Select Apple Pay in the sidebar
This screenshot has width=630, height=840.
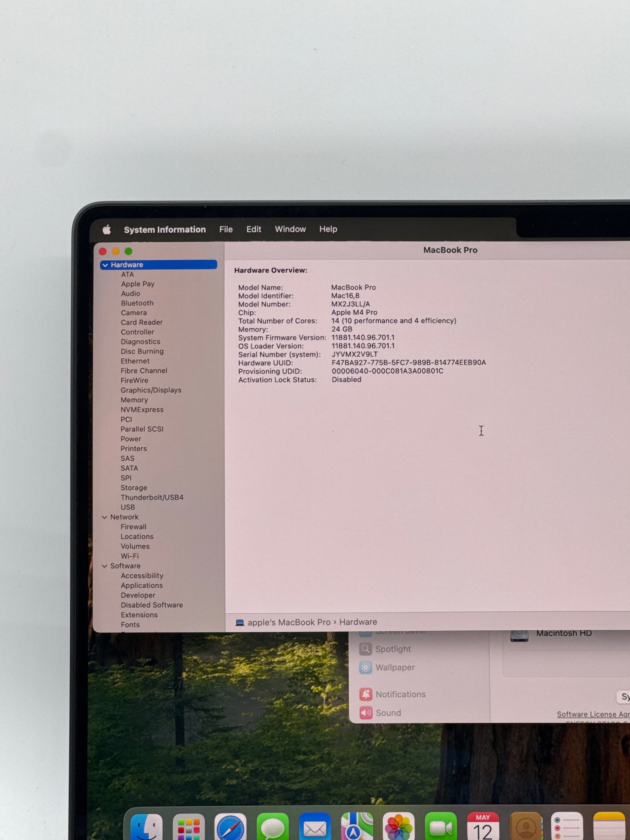point(138,284)
